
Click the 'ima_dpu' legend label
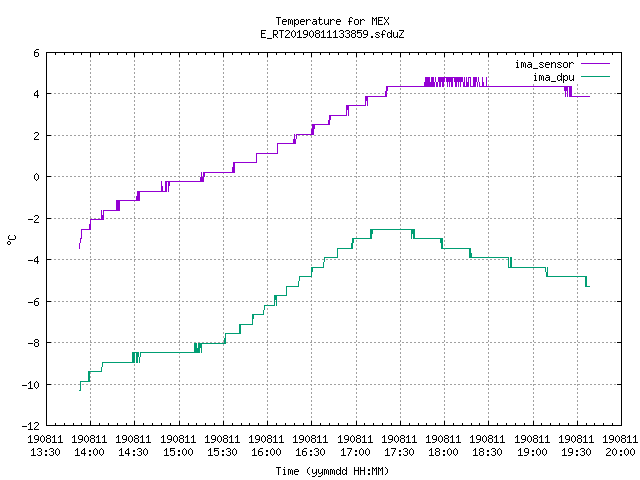click(x=553, y=77)
